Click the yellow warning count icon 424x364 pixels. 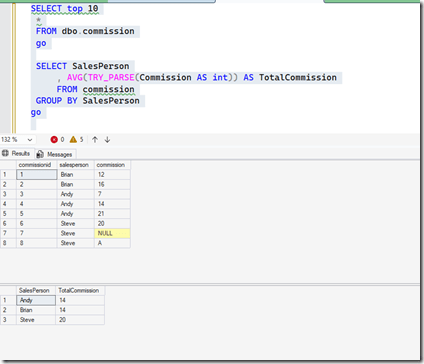(73, 140)
